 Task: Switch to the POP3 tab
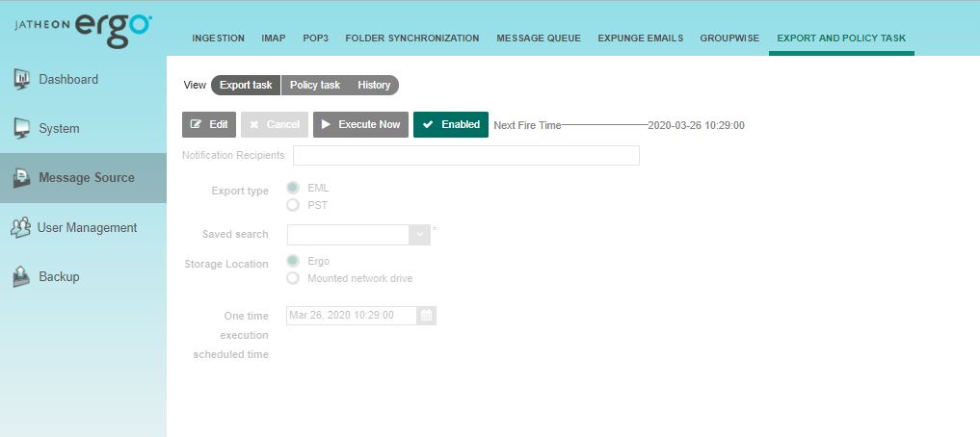[316, 39]
